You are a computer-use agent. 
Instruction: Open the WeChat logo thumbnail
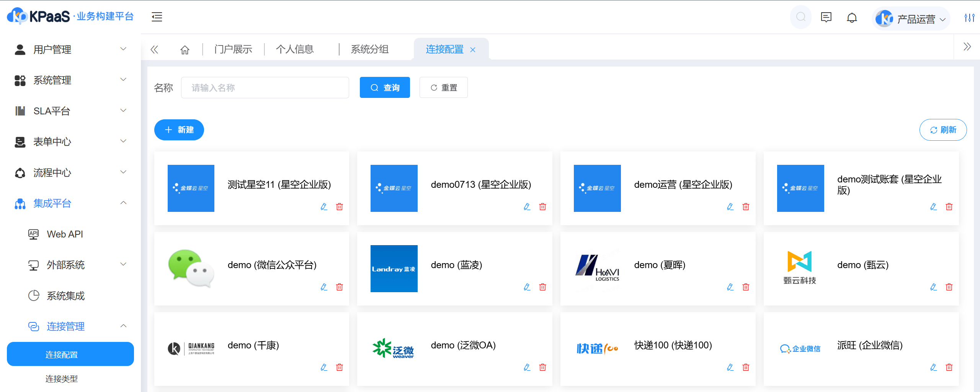coord(191,268)
